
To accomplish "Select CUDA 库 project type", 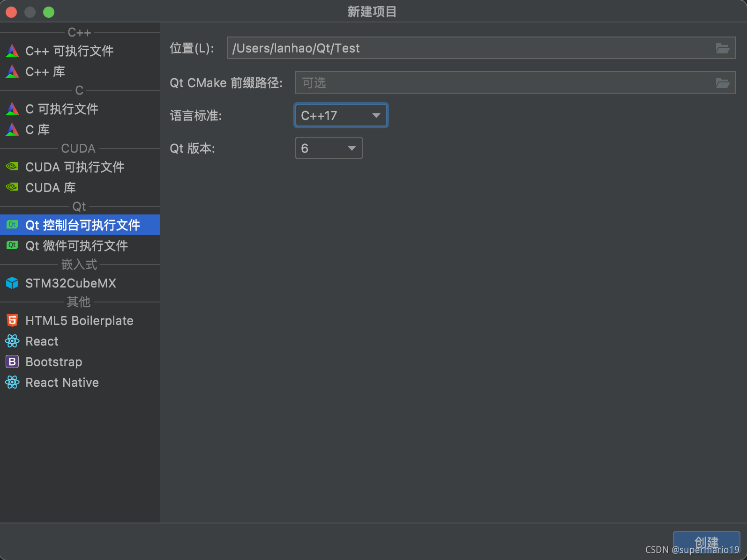I will coord(80,187).
